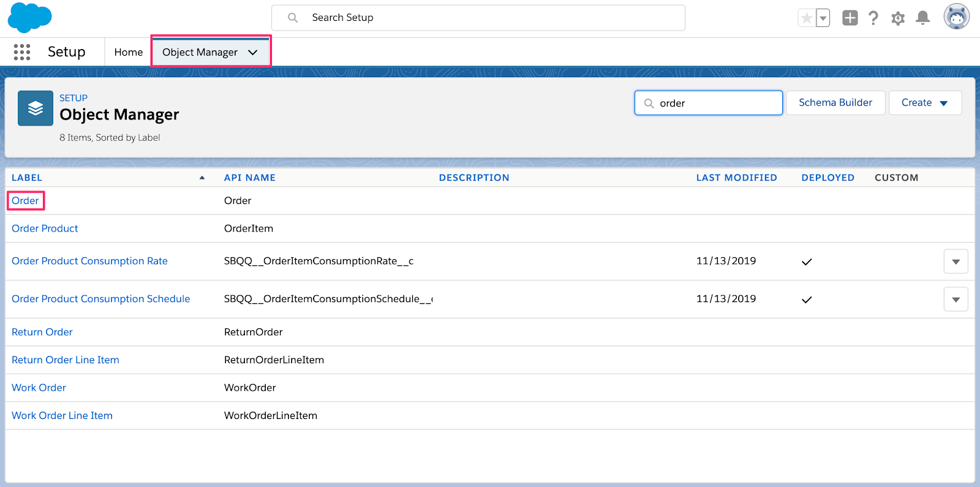
Task: Open the favorites list dropdown arrow
Action: coord(823,18)
